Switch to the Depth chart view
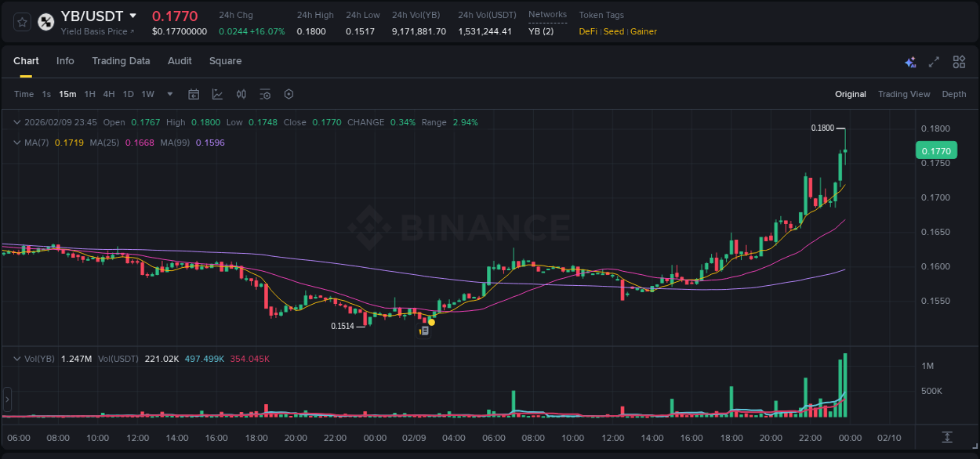The height and width of the screenshot is (459, 980). 954,94
